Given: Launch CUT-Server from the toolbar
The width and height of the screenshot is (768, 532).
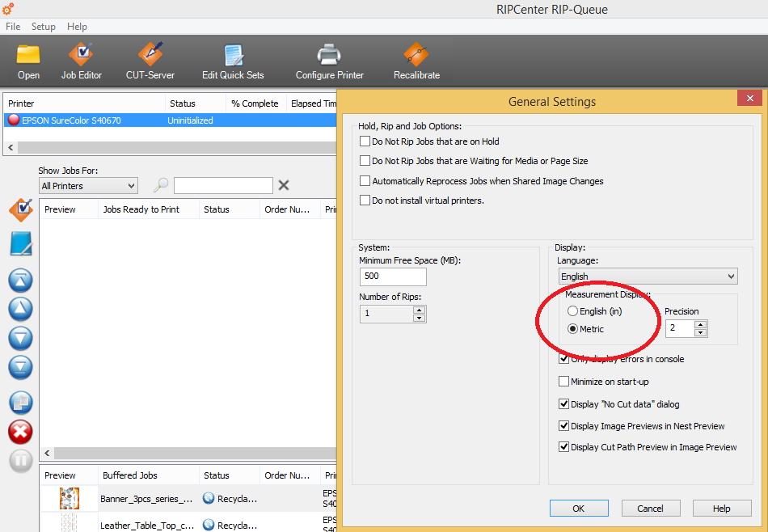Looking at the screenshot, I should (x=150, y=61).
